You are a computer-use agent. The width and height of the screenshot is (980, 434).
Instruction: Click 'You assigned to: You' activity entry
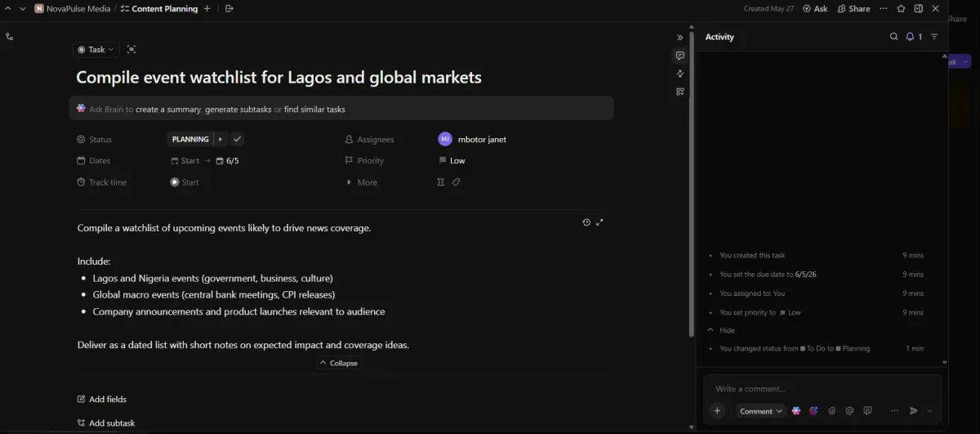[752, 293]
